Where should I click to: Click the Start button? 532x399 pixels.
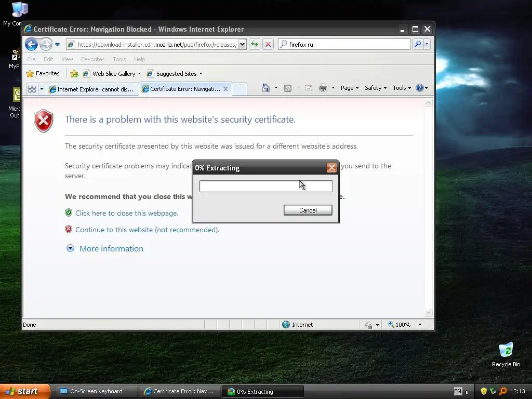click(25, 391)
